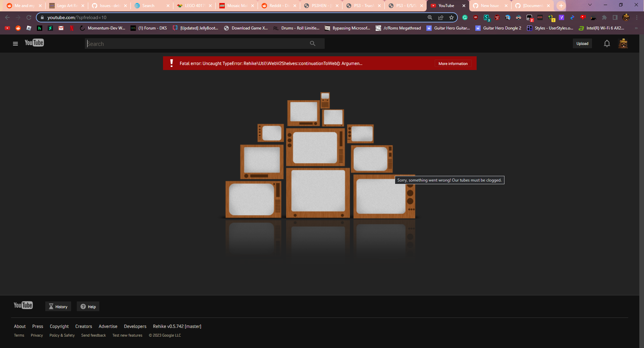This screenshot has height=348, width=644.
Task: Open the Creators footer link
Action: 84,326
